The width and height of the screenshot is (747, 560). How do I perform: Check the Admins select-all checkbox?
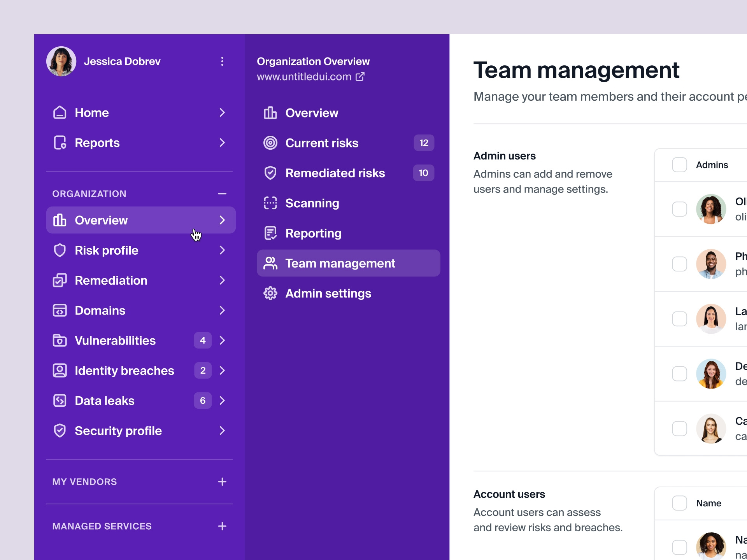tap(680, 164)
